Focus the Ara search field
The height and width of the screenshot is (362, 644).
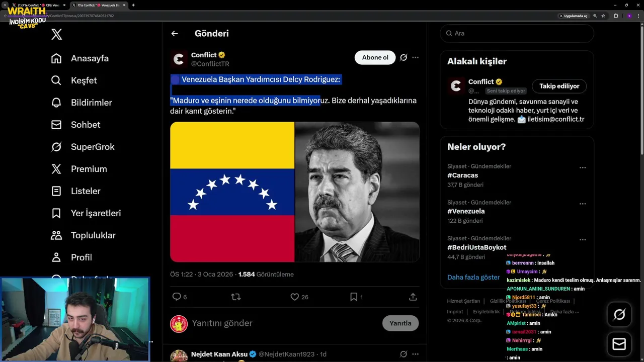click(x=517, y=33)
